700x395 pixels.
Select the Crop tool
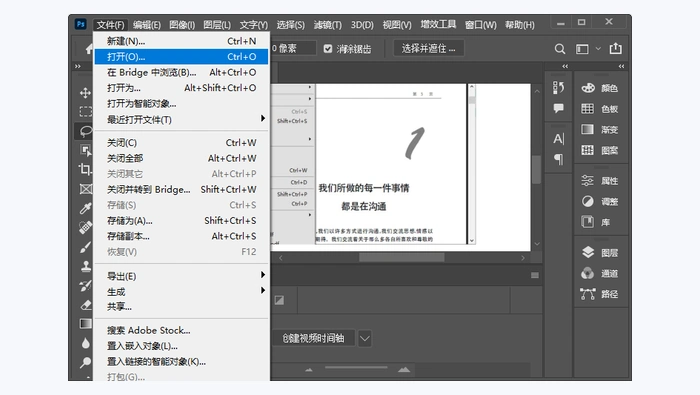click(x=85, y=169)
